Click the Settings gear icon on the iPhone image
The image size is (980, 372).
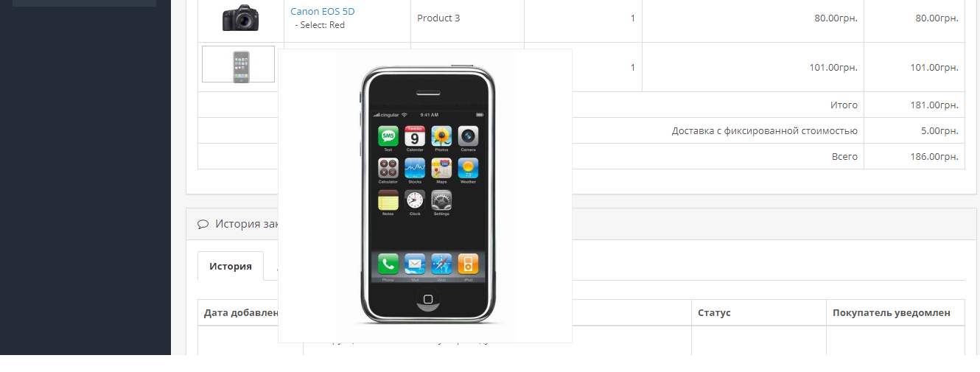(x=441, y=200)
